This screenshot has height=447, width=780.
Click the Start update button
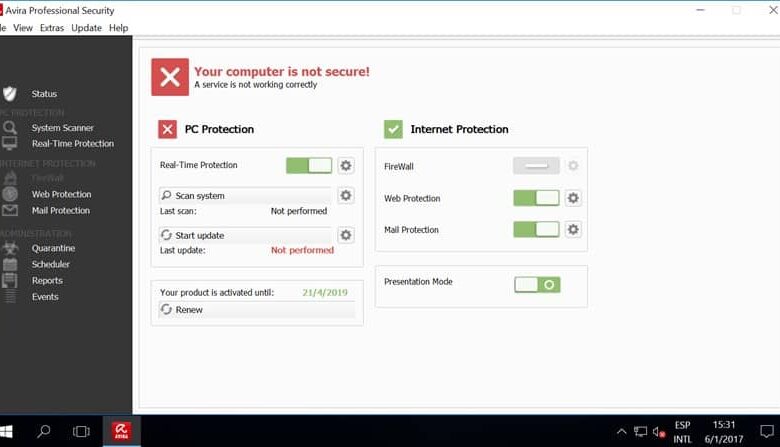click(x=245, y=235)
